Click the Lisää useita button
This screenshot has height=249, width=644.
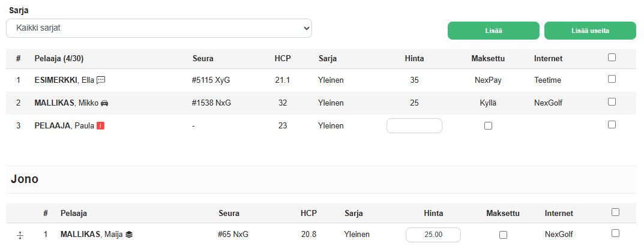pyautogui.click(x=590, y=31)
